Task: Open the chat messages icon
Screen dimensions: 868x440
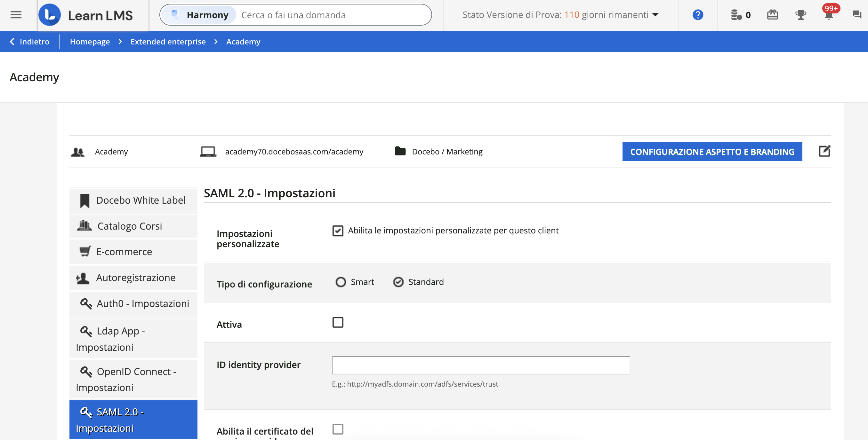Action: (855, 15)
